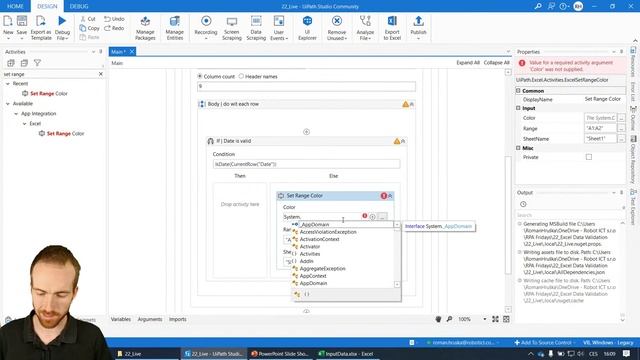The image size is (640, 360).
Task: Click the Publish icon
Action: coord(418,21)
